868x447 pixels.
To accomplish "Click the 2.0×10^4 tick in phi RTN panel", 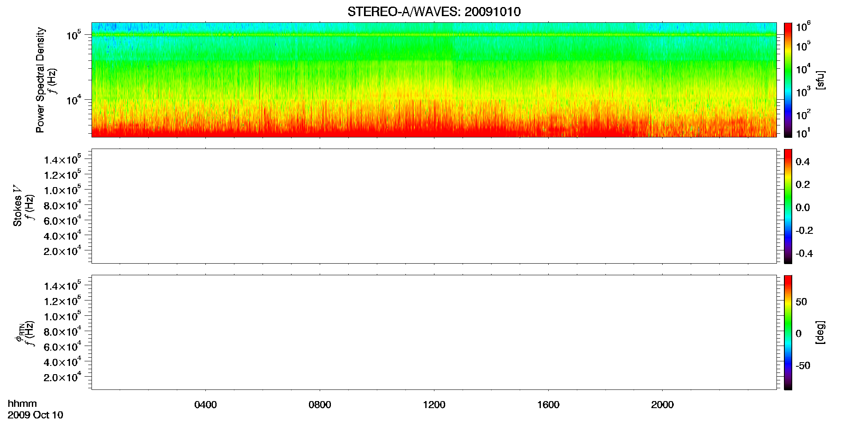I will [x=62, y=377].
